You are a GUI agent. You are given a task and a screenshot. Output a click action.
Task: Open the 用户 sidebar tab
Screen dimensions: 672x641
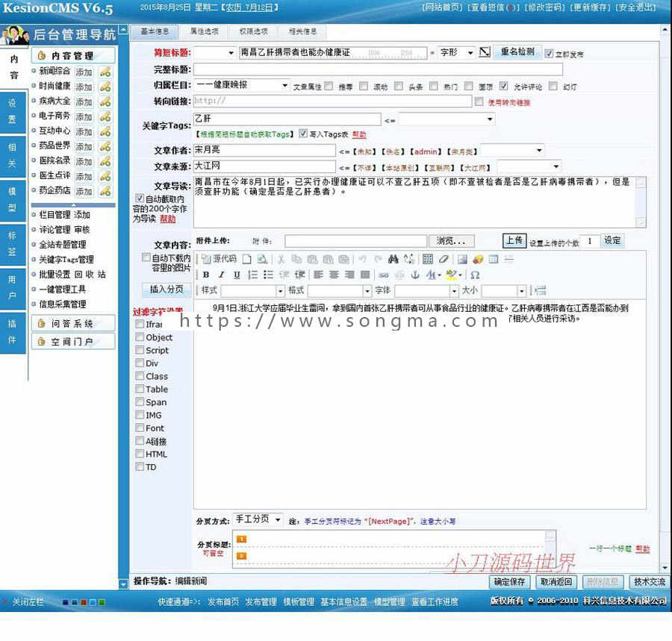13,288
